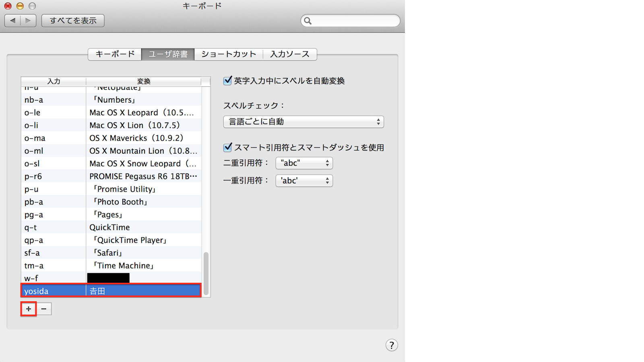Select the o-li row
This screenshot has width=644, height=362.
111,125
